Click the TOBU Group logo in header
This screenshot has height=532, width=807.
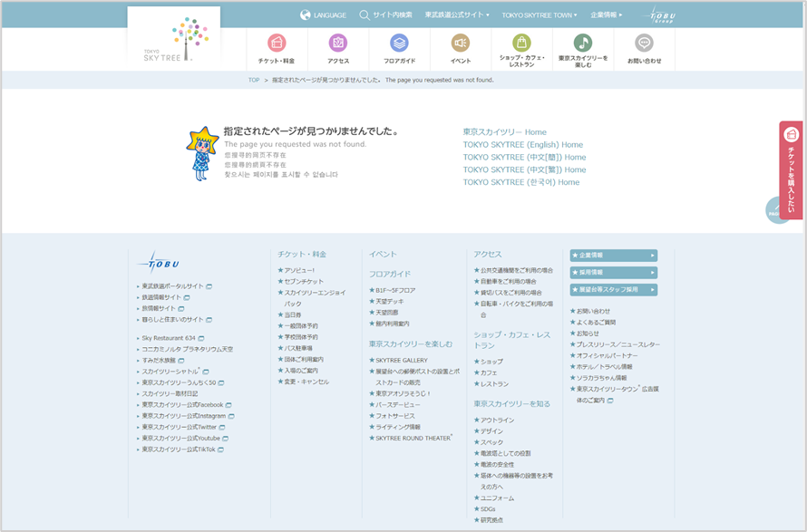click(x=657, y=15)
